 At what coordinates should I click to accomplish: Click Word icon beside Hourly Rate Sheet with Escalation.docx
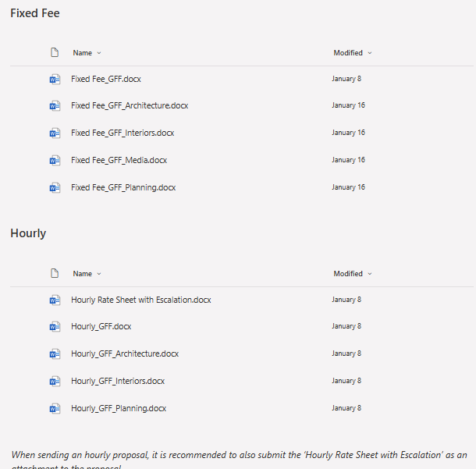(x=55, y=300)
